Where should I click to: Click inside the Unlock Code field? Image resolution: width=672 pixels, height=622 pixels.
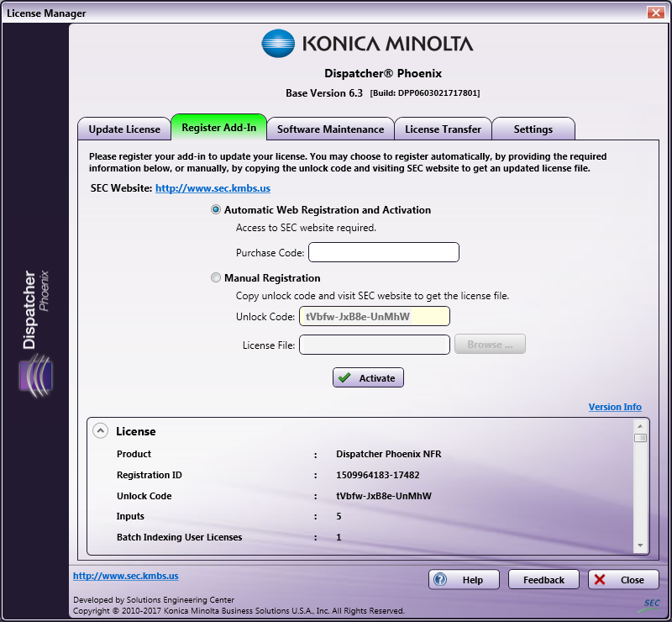click(374, 316)
